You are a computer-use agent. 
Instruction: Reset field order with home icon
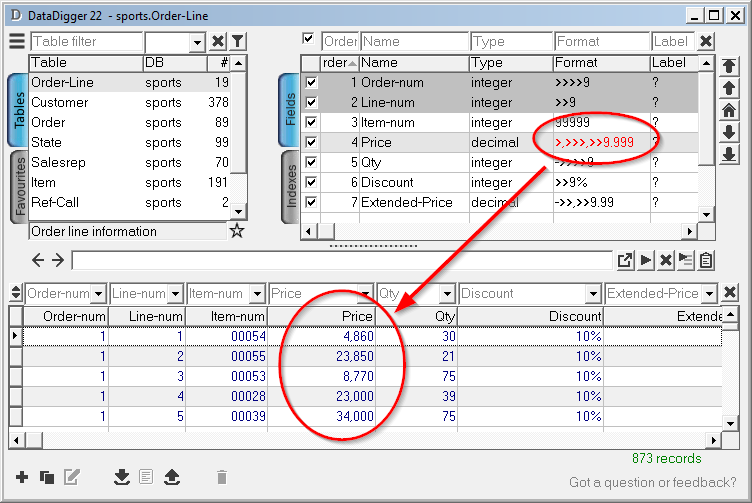pos(729,110)
